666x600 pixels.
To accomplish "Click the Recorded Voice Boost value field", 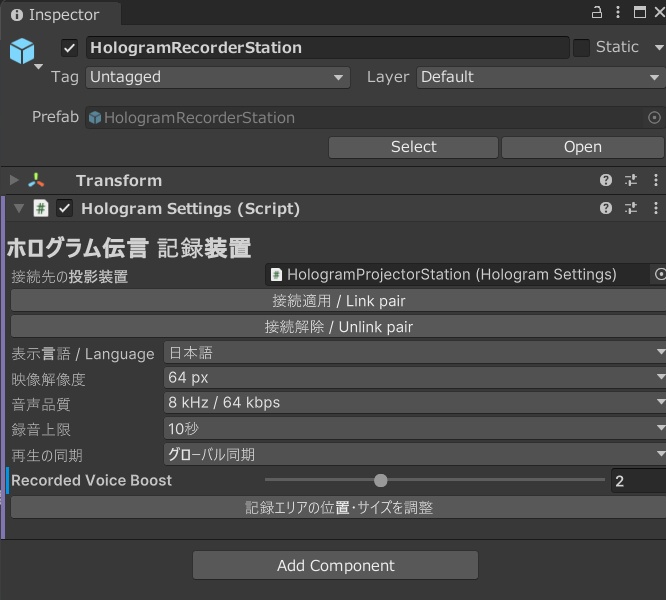I will pos(638,481).
